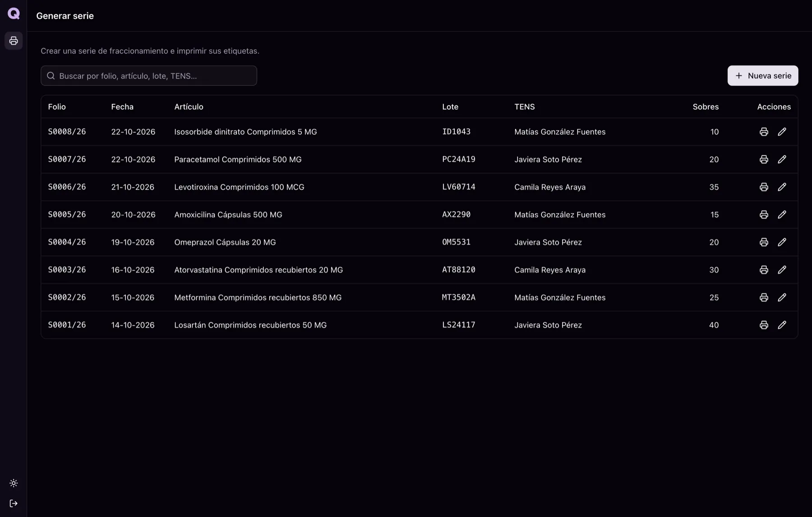This screenshot has height=517, width=812.
Task: Toggle light theme with the sun icon
Action: tap(14, 483)
